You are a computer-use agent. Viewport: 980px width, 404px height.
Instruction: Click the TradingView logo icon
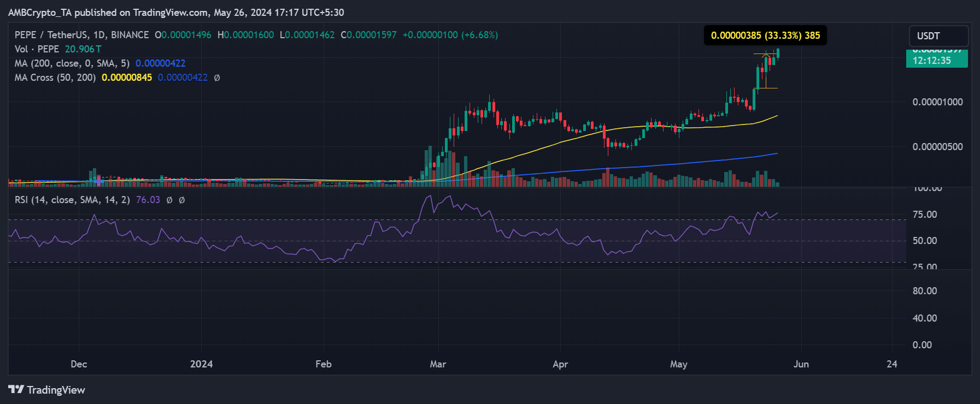coord(16,389)
